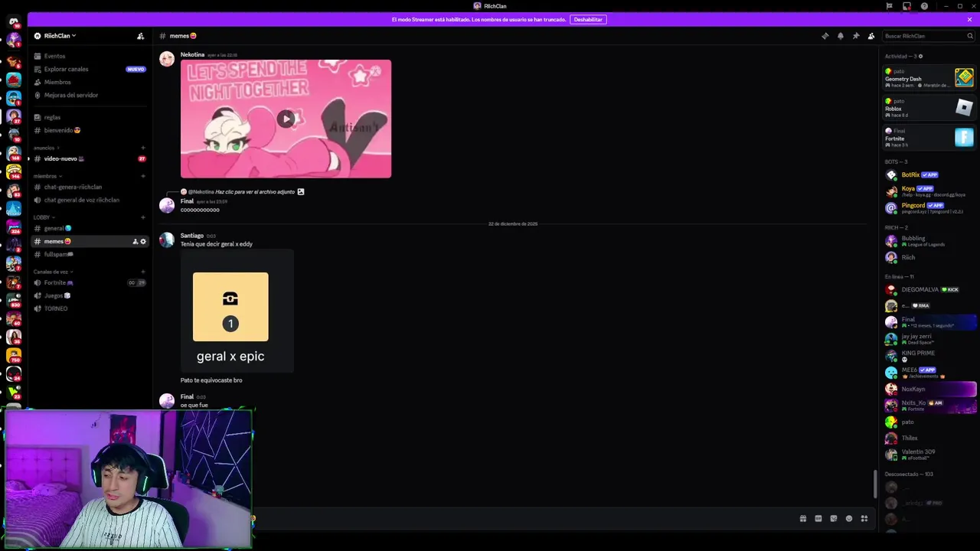Collapse the LOBBY category

[x=44, y=217]
